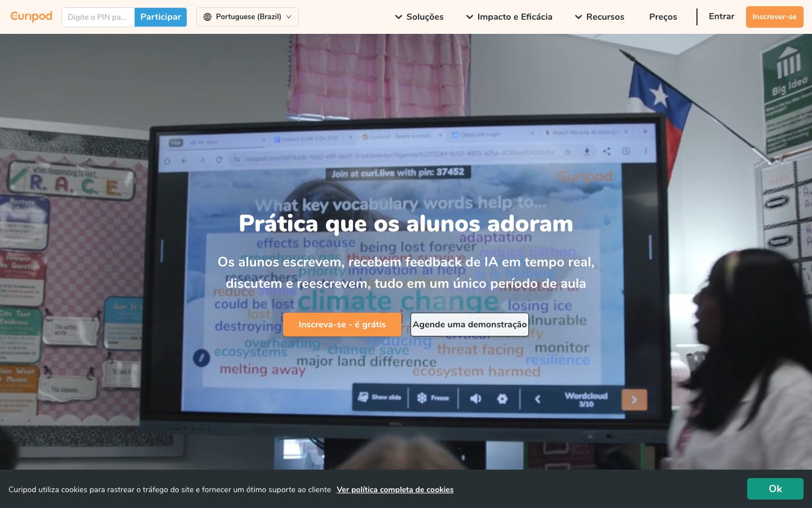Open the Portuguese (Brazil) language dropdown
Image resolution: width=812 pixels, height=508 pixels.
point(248,17)
